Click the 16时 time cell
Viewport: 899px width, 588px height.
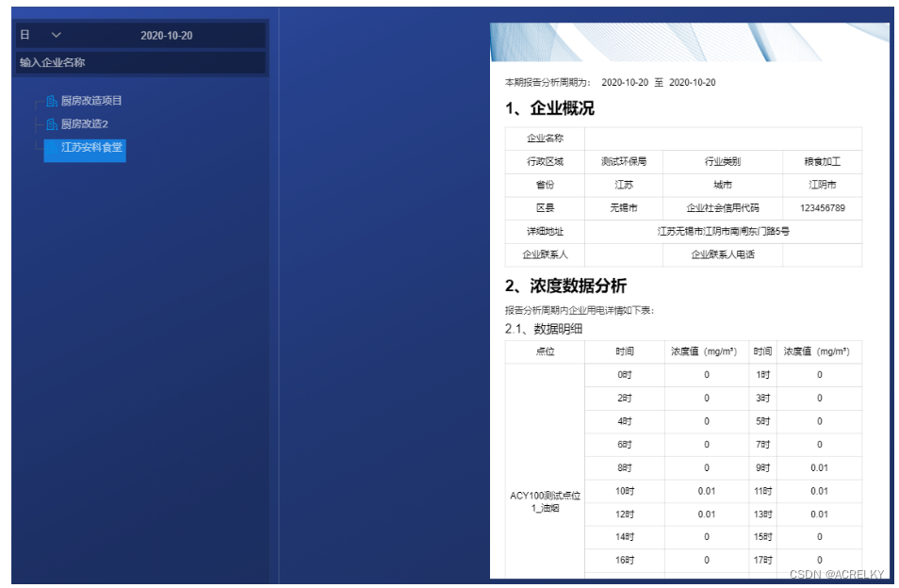coord(625,560)
